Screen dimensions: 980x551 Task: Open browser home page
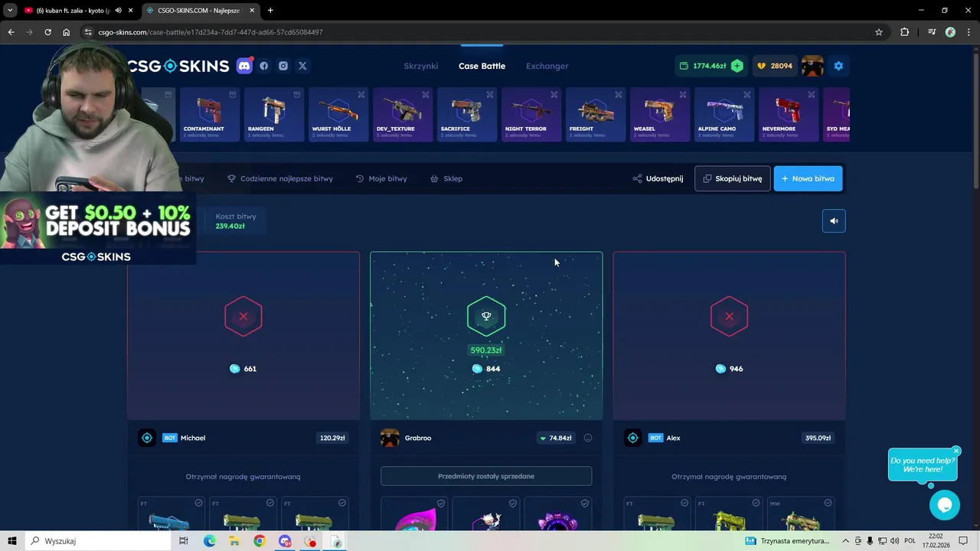(67, 32)
